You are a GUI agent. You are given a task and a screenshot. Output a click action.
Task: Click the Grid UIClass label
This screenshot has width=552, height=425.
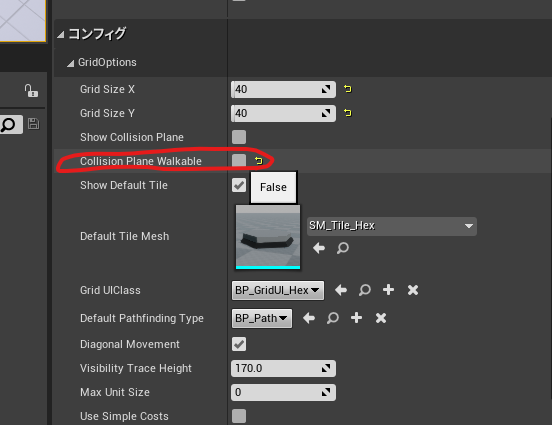pos(110,290)
